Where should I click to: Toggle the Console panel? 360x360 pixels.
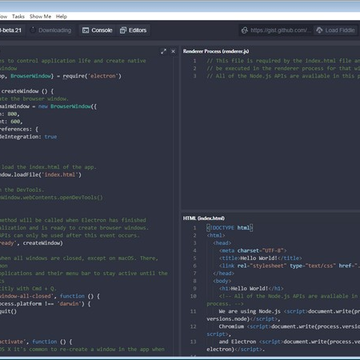97,30
